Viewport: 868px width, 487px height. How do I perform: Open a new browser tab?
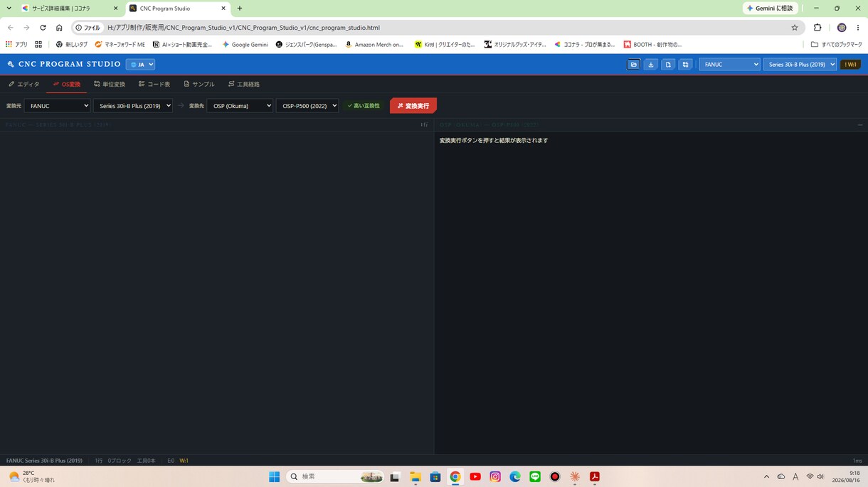click(x=240, y=9)
